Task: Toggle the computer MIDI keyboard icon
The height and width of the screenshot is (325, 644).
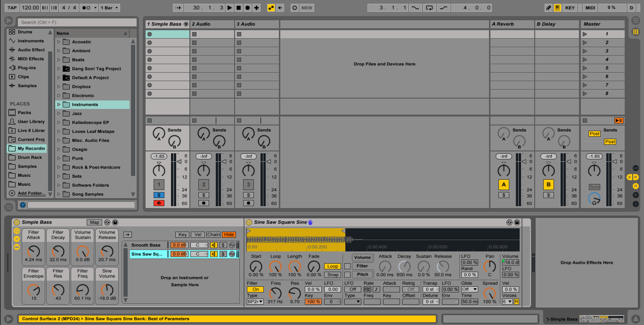Action: (557, 8)
